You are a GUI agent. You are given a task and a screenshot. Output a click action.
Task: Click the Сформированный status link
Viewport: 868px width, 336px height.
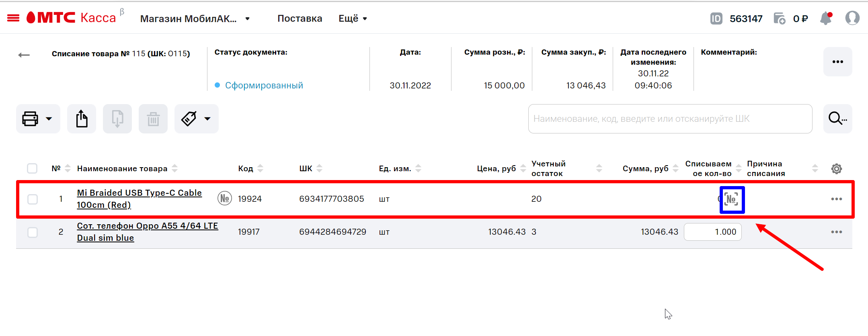(264, 85)
